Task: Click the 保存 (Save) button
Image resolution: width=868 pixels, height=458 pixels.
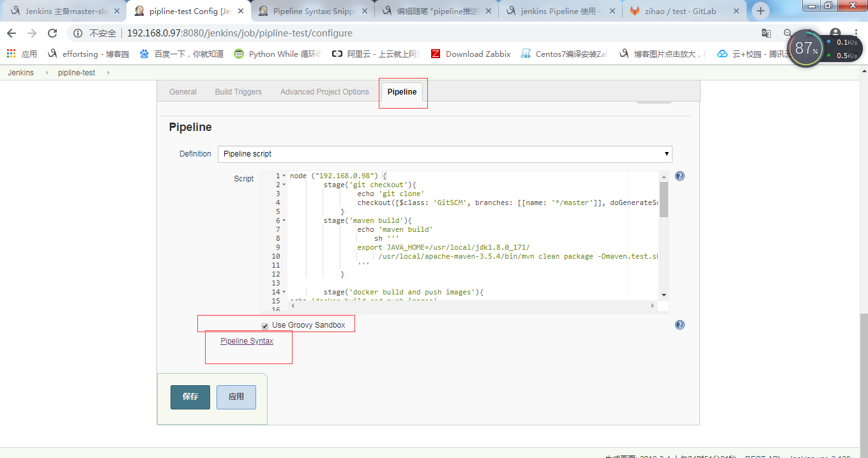Action: (x=190, y=397)
